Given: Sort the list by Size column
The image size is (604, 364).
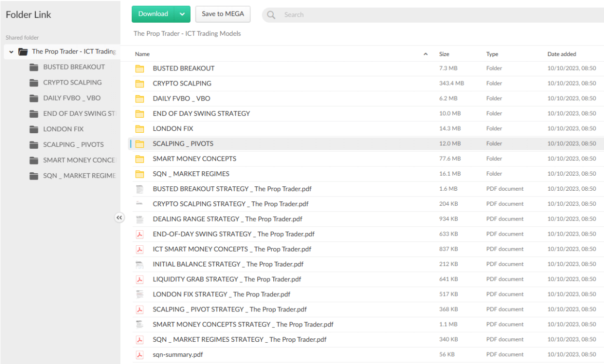Looking at the screenshot, I should pos(444,54).
